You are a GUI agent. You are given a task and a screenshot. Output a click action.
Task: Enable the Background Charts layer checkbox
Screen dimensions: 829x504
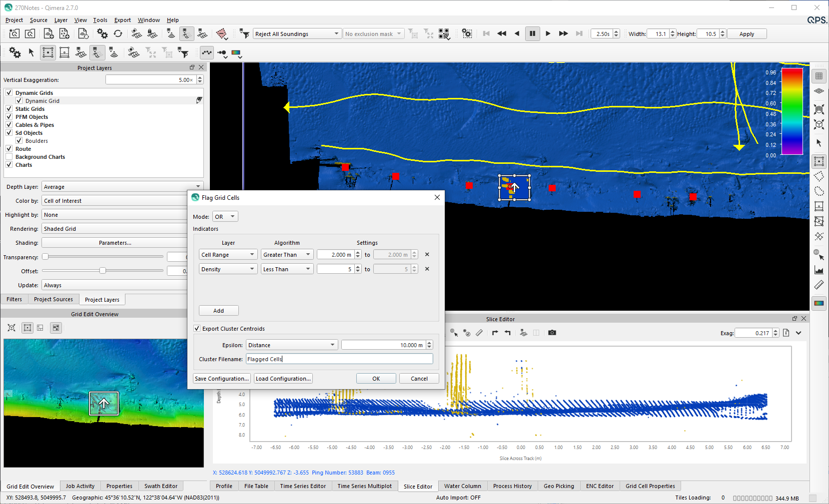pyautogui.click(x=9, y=157)
